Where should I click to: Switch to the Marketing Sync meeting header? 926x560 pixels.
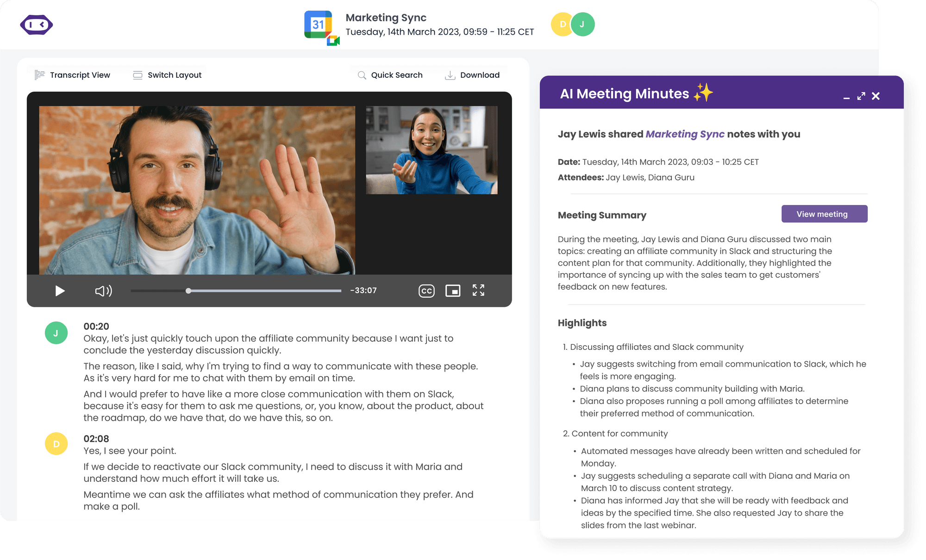[x=386, y=18]
